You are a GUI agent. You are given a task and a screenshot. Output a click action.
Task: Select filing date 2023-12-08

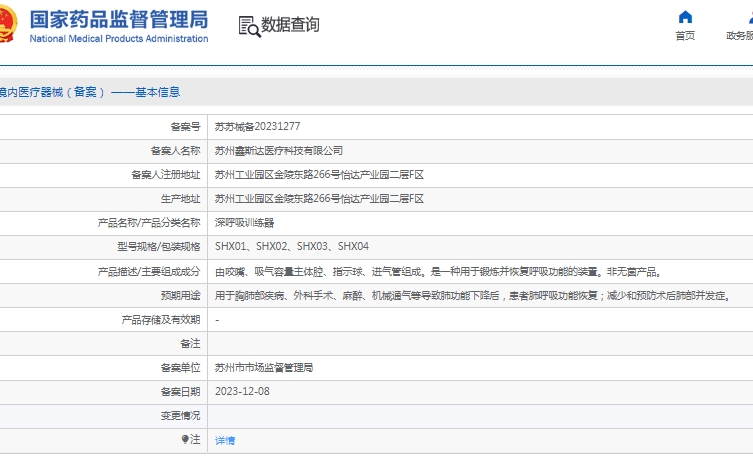[x=242, y=391]
